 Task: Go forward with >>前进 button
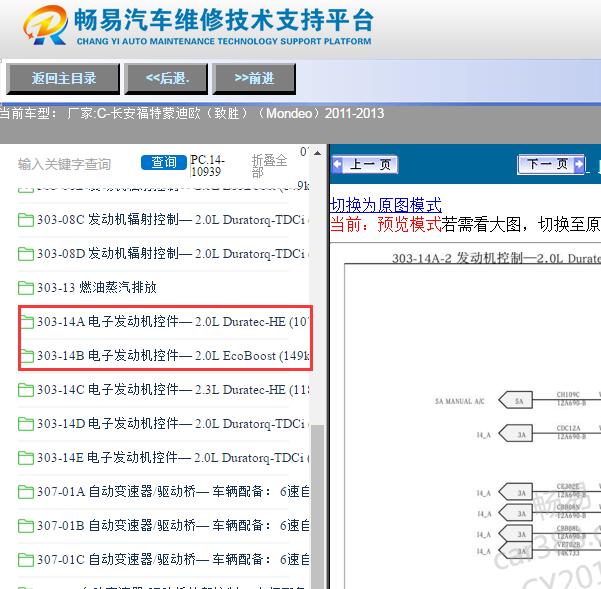click(254, 79)
